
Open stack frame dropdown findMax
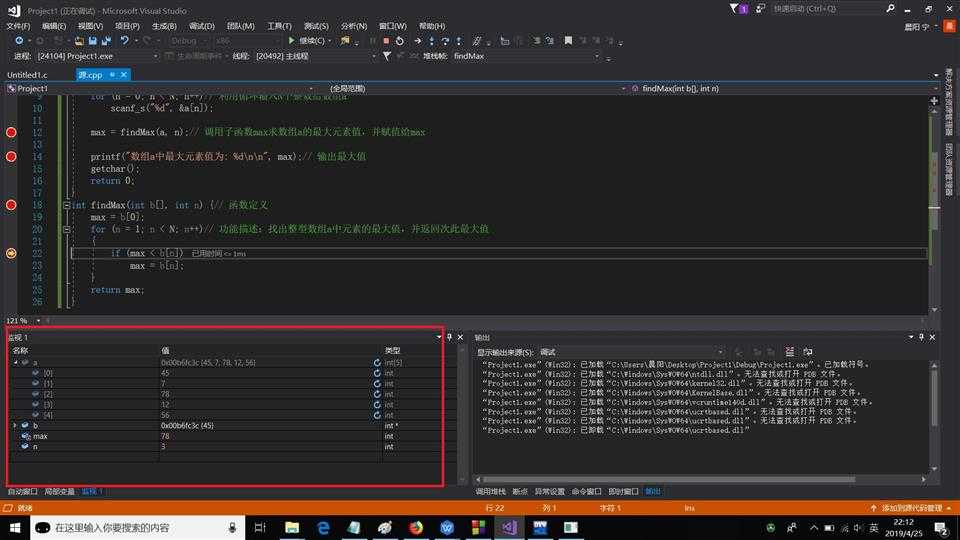[x=527, y=56]
